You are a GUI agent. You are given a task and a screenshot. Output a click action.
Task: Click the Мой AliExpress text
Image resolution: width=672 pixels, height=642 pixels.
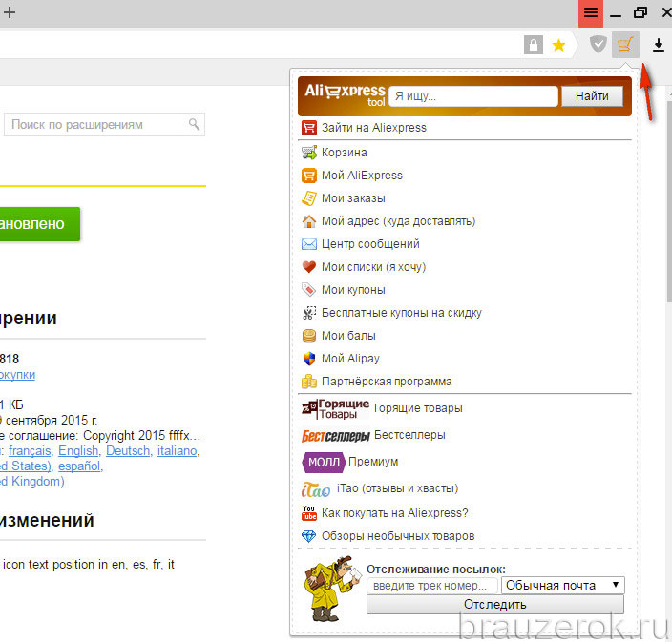tap(362, 176)
